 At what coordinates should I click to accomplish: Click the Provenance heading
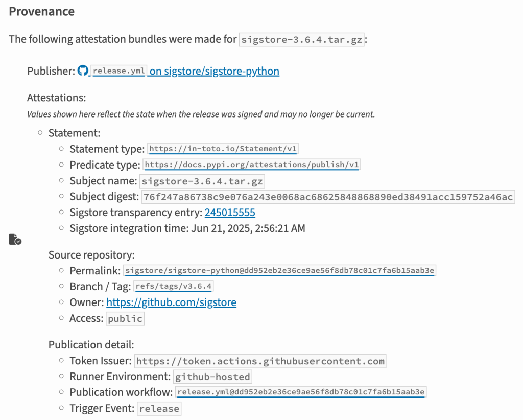pos(42,12)
